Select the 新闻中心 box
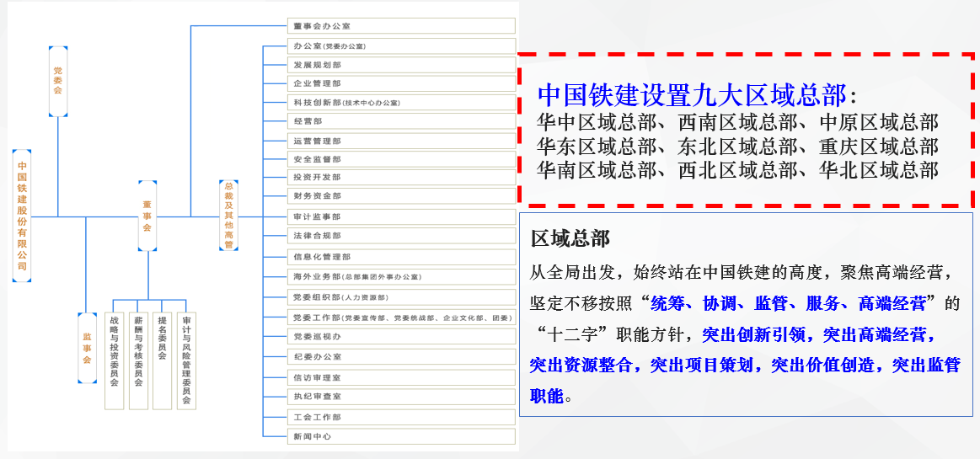The image size is (980, 459). coord(401,436)
